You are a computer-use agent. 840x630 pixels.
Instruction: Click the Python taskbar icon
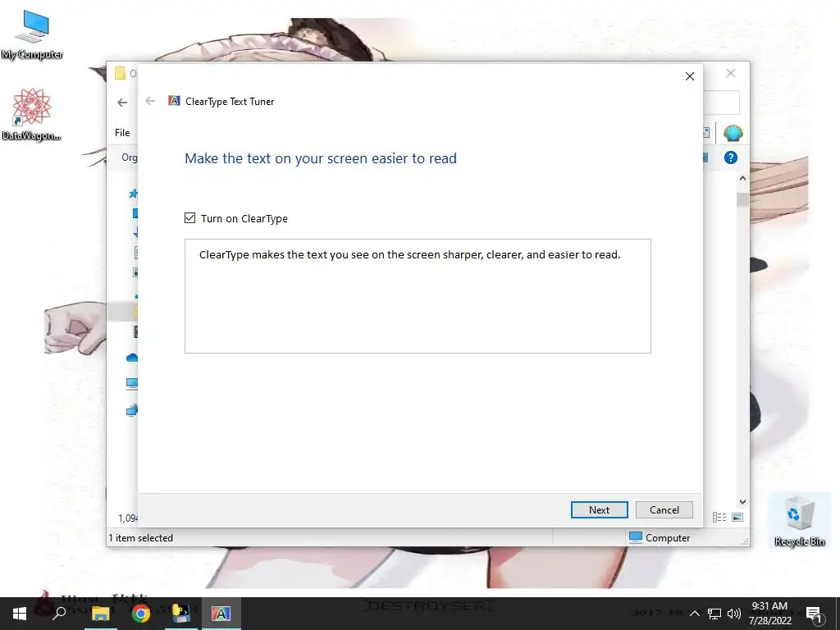pos(181,614)
